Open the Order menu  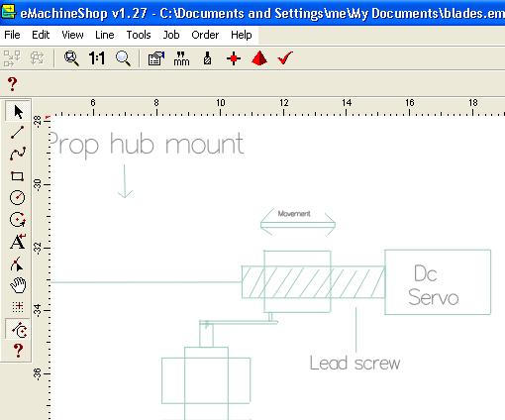[205, 35]
